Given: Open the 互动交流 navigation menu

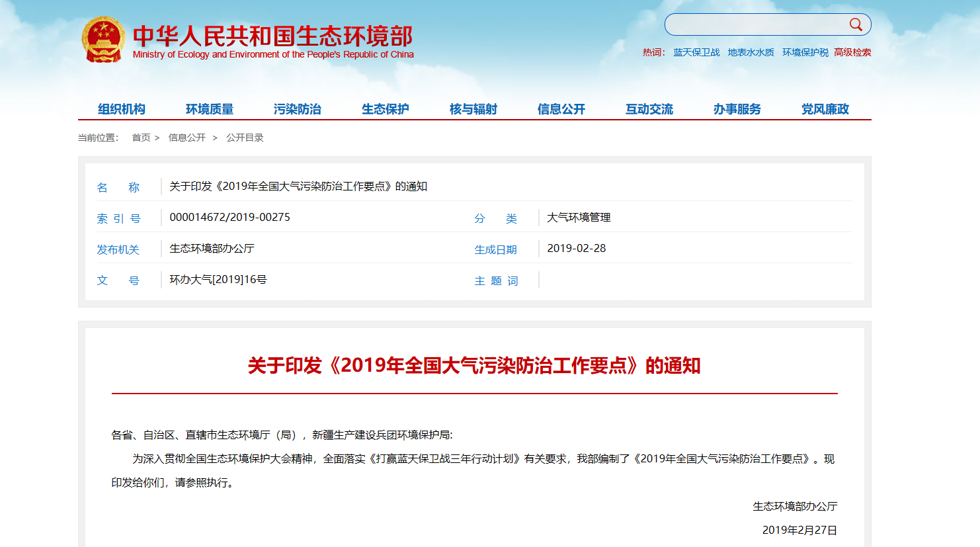Looking at the screenshot, I should [649, 109].
